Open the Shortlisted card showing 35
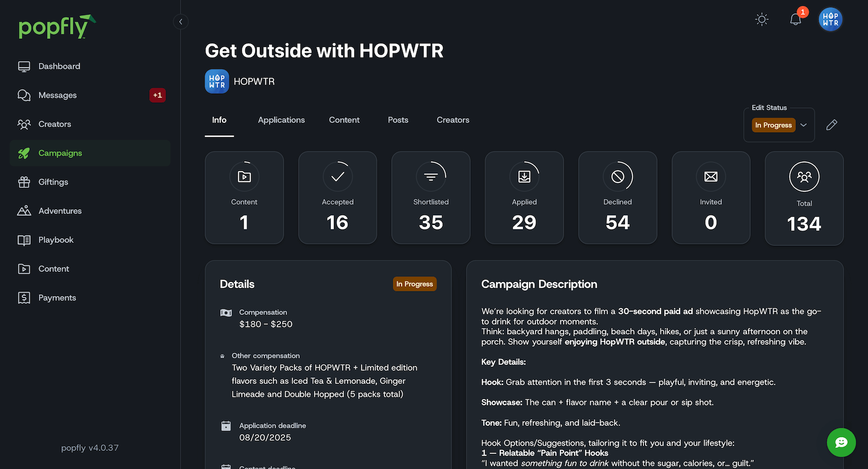The image size is (868, 469). pos(431,198)
